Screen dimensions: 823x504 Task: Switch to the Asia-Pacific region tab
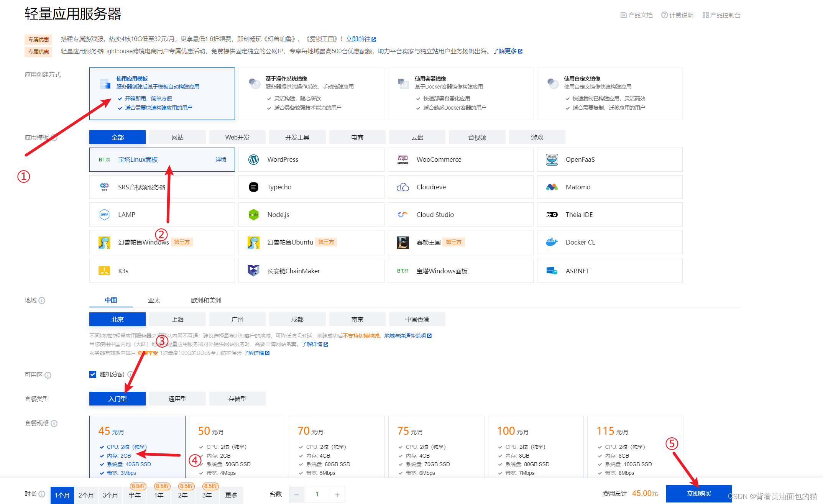click(x=154, y=300)
